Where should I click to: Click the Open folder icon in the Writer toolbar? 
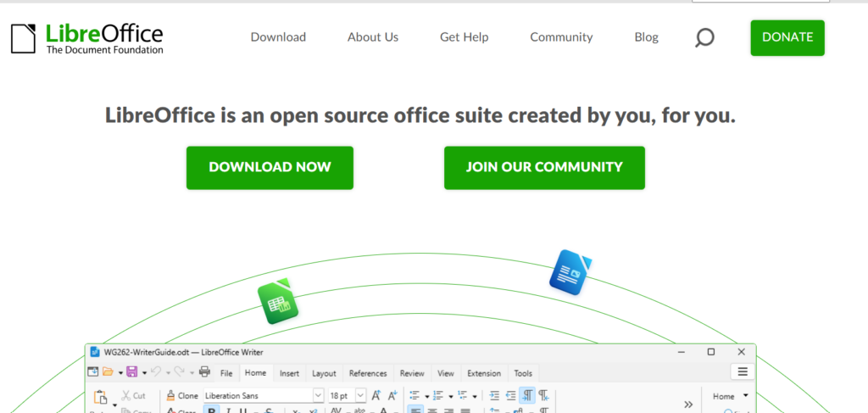108,372
